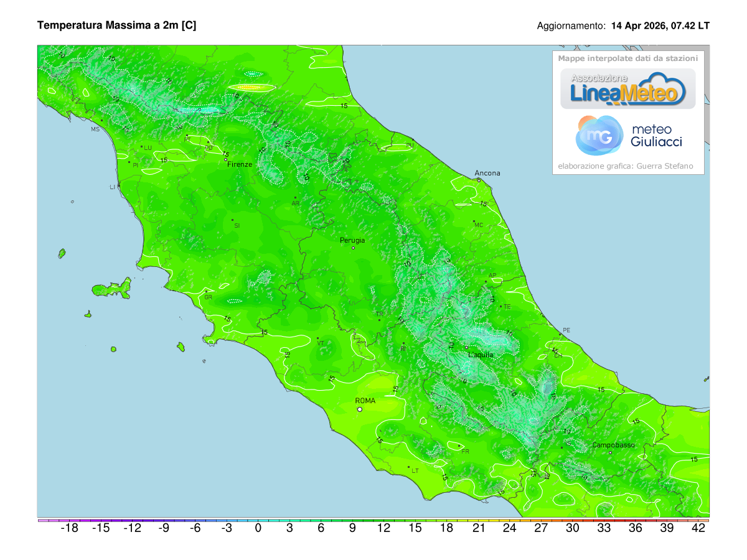Expand the VT province region
The width and height of the screenshot is (747, 560).
(x=322, y=342)
